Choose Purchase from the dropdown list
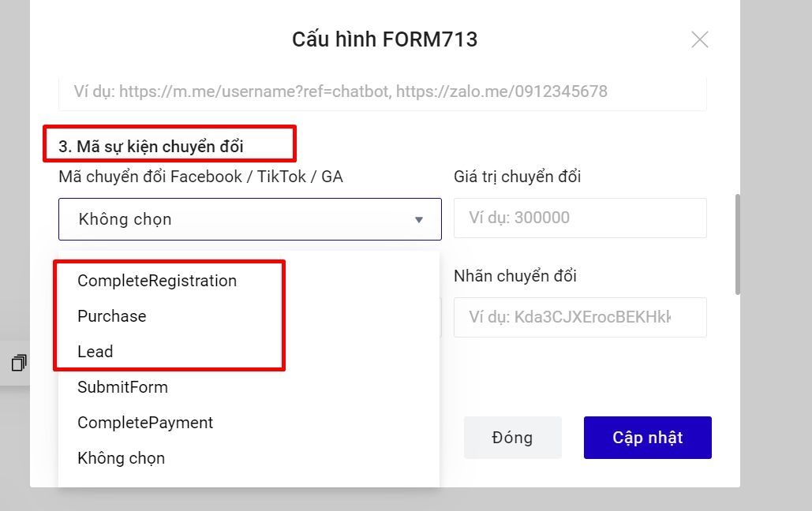Viewport: 812px width, 511px height. tap(112, 316)
